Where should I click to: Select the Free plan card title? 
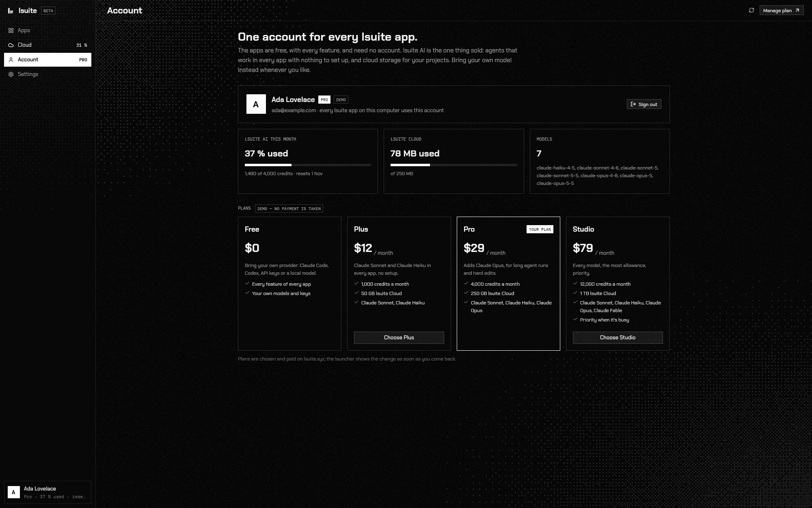click(252, 229)
